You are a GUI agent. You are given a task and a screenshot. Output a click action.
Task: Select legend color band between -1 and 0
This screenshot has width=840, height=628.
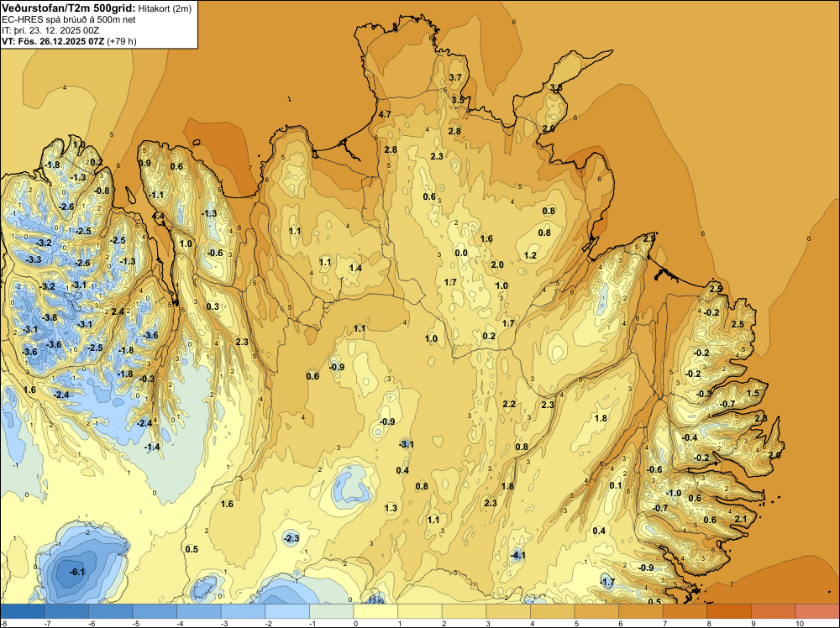[x=332, y=611]
